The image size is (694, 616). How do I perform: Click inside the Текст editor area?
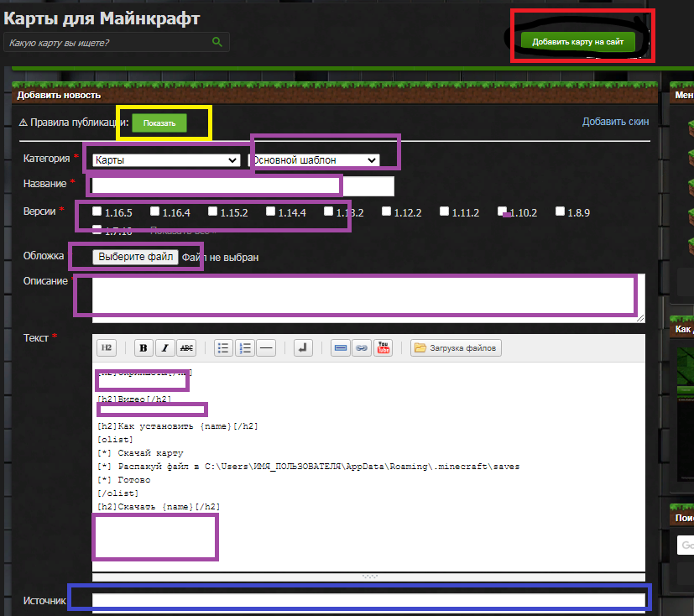coord(368,467)
